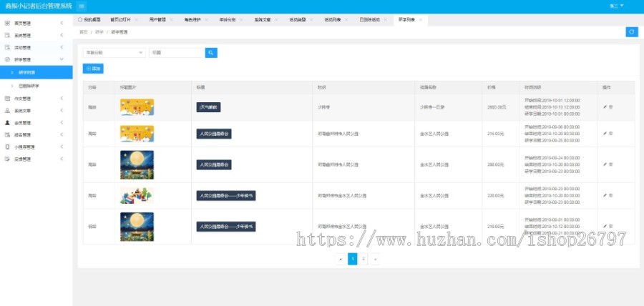Viewport: 644px width, 306px height.
Task: Click the previous page arrow in pagination
Action: click(x=341, y=259)
